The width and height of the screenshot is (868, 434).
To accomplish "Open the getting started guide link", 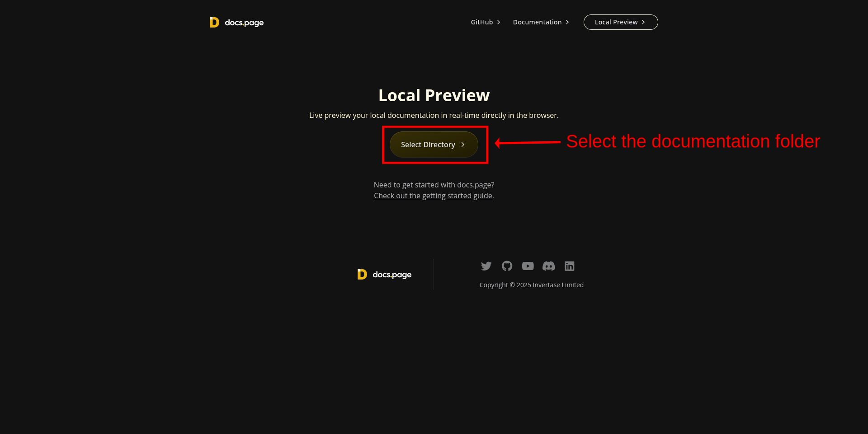I will (433, 196).
